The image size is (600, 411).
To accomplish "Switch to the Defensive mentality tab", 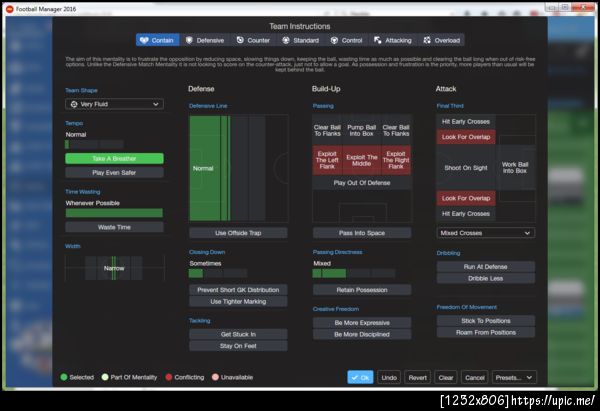I will tap(205, 40).
